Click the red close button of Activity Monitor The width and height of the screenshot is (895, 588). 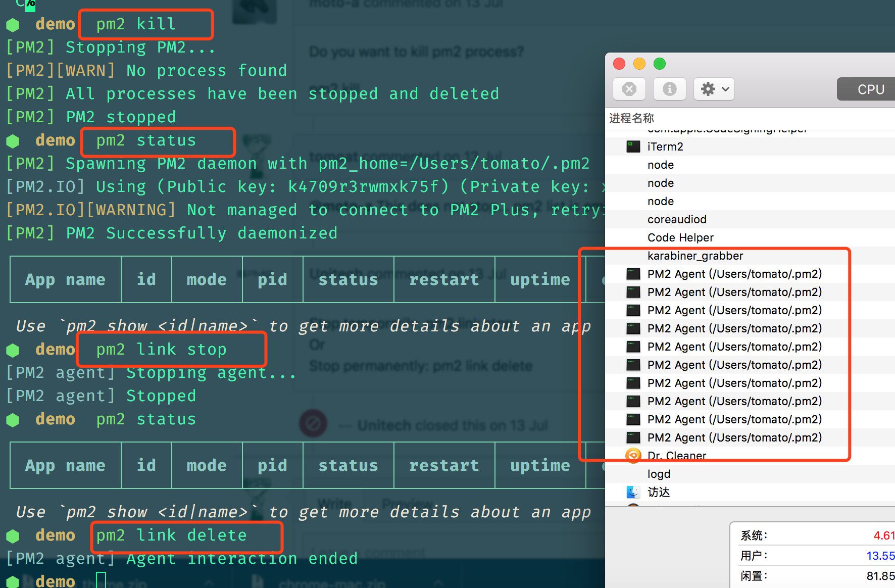click(619, 64)
